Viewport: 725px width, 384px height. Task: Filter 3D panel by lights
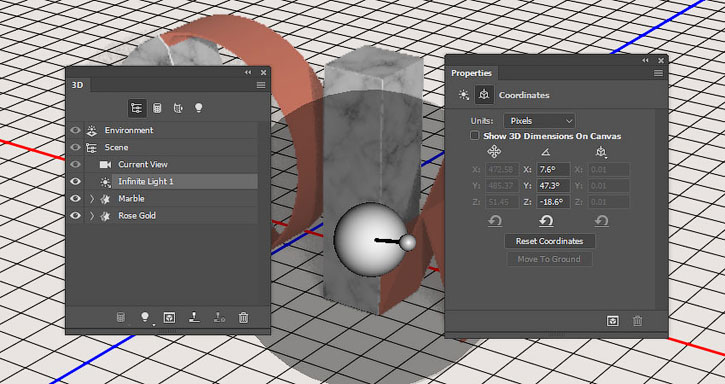tap(198, 108)
